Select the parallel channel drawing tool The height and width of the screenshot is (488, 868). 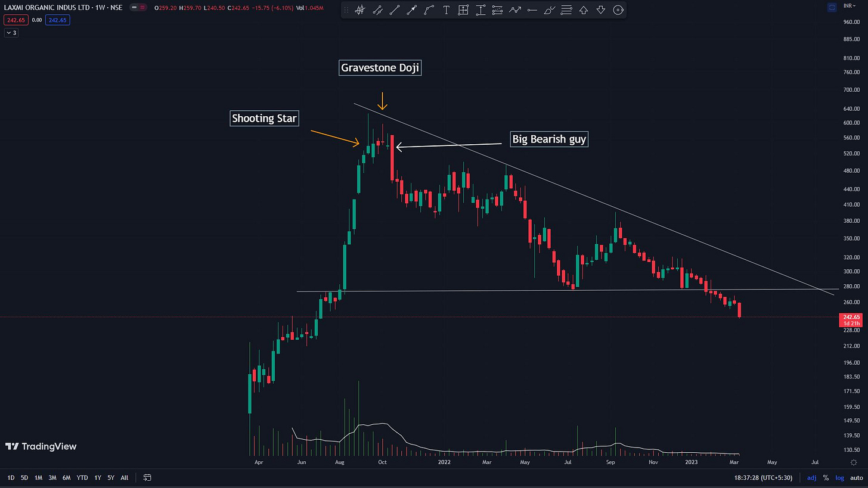point(377,10)
